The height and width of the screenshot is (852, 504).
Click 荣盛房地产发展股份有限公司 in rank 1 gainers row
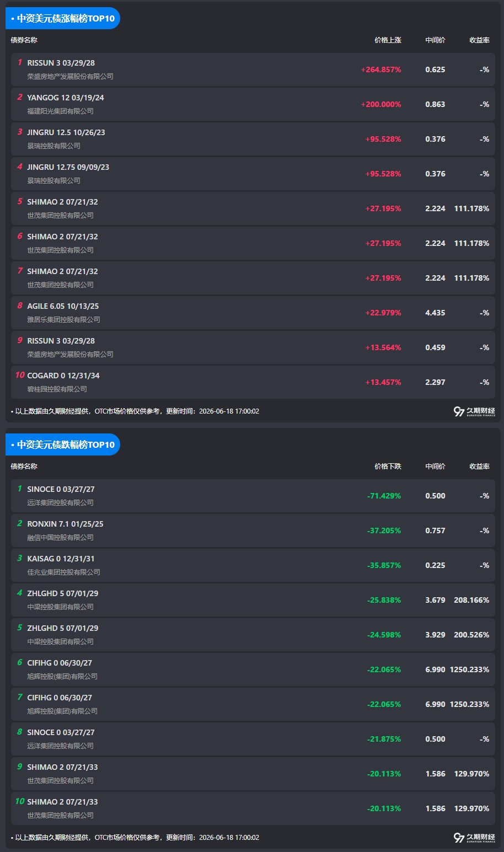71,77
